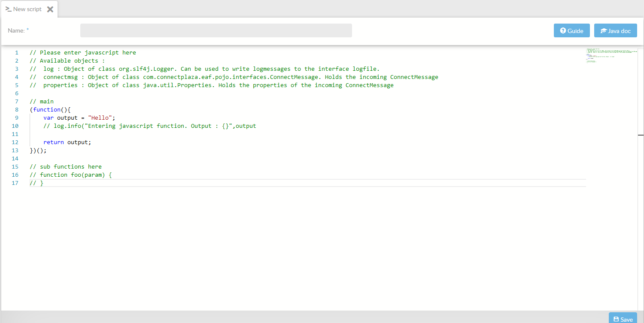
Task: Open the Java doc reference
Action: (615, 30)
